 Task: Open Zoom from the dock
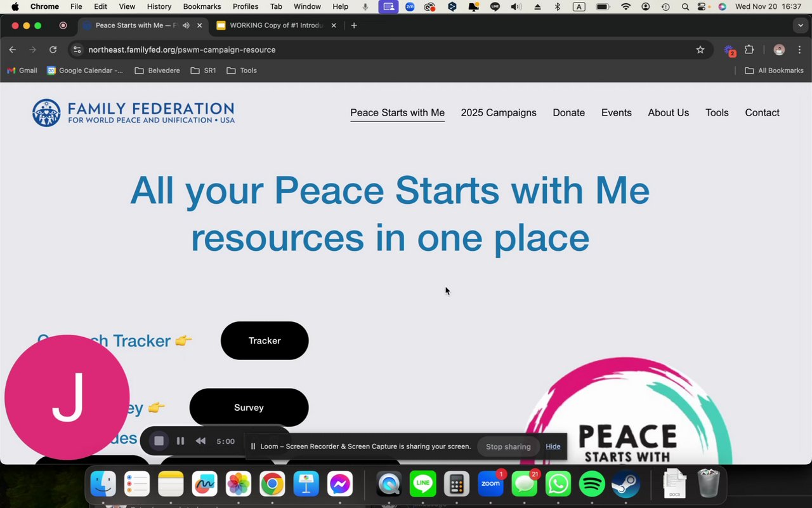[490, 485]
